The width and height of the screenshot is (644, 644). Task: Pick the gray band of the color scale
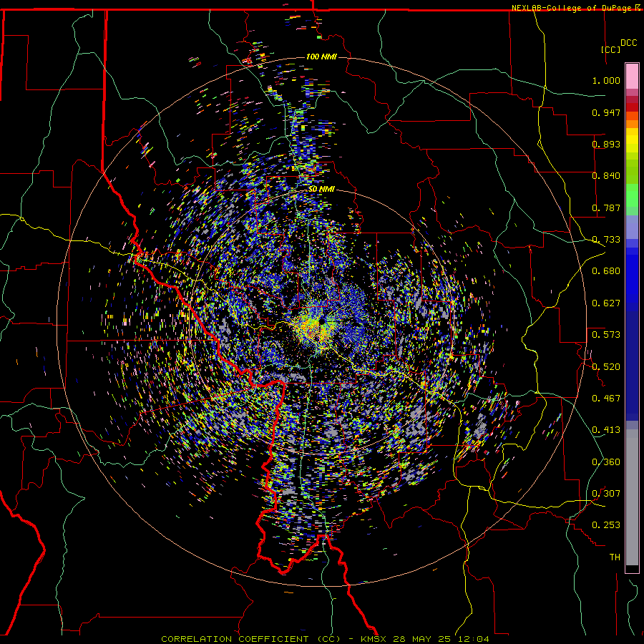click(x=632, y=497)
